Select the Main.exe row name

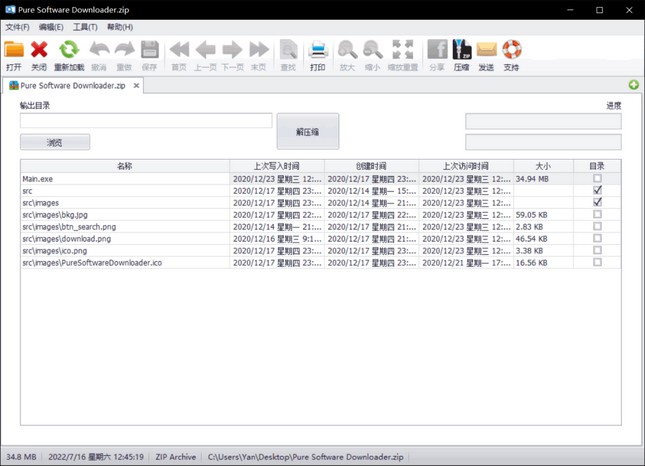coord(37,179)
